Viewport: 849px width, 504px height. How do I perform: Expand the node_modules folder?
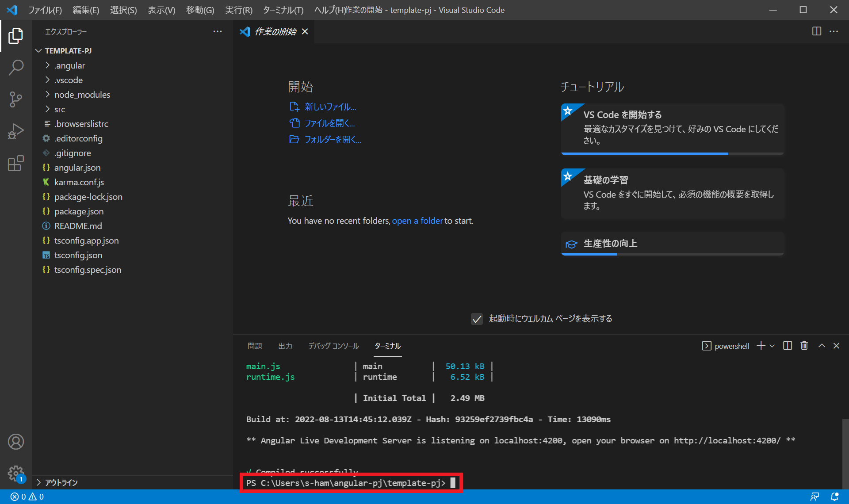point(82,95)
